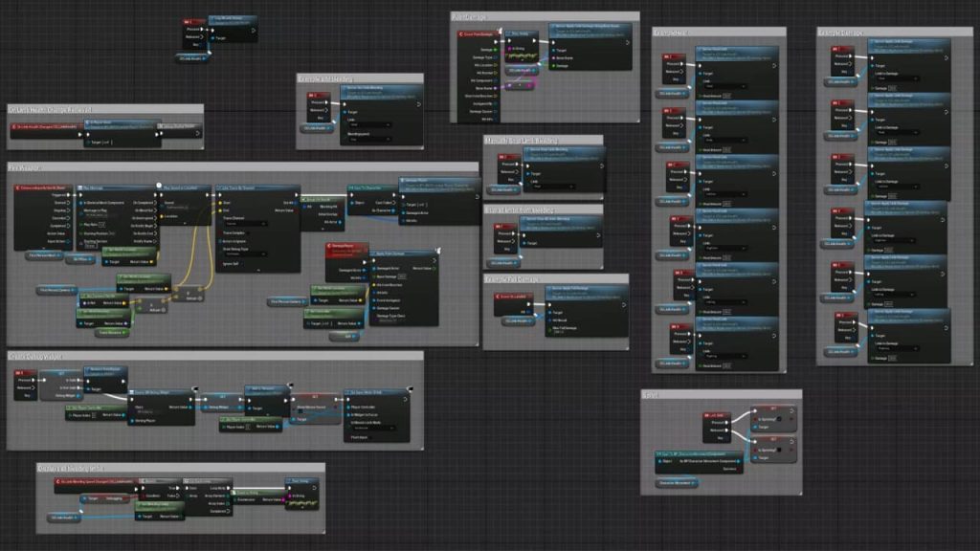Toggle Is Sprinting in SET node wired to Released
This screenshot has height=551, width=980.
tap(779, 450)
